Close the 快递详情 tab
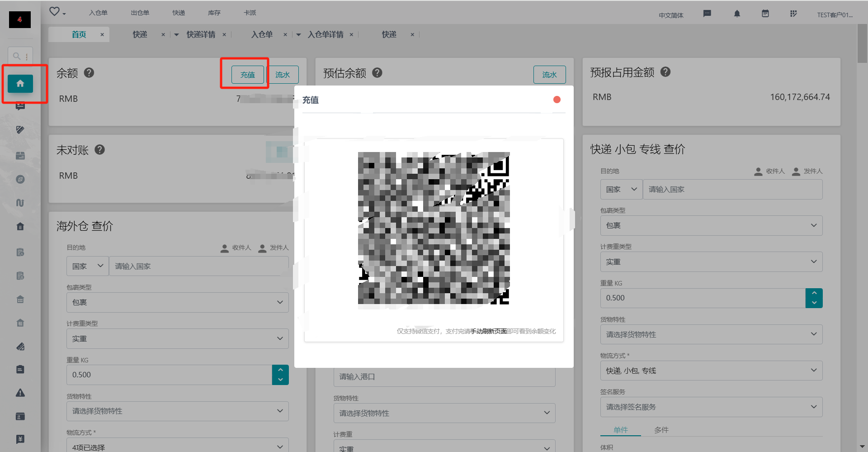Viewport: 868px width, 452px height. click(x=224, y=34)
